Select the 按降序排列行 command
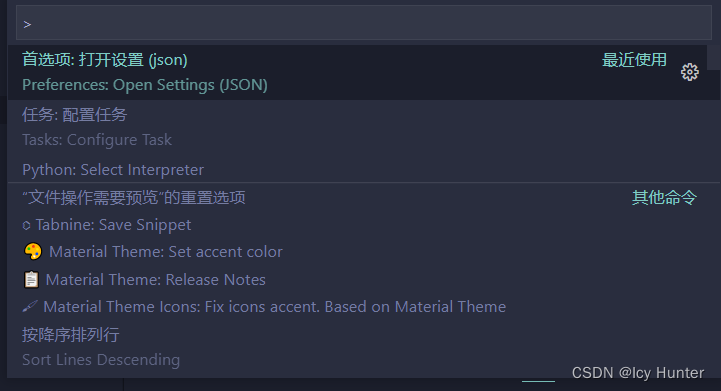Viewport: 721px width, 391px height. coord(71,334)
